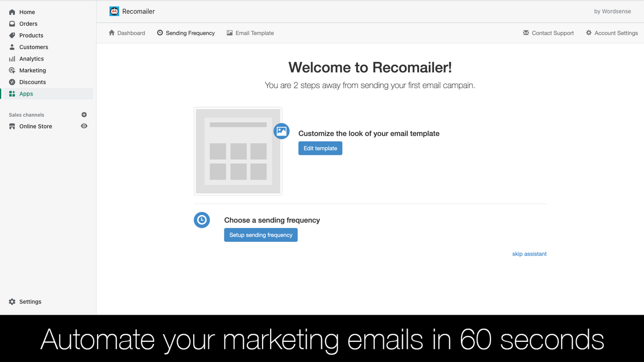Click the Dashboard home icon in tab bar
644x362 pixels.
[112, 33]
